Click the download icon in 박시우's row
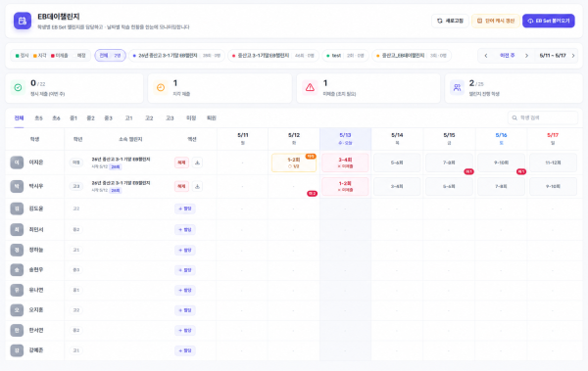This screenshot has height=371, width=588. point(197,186)
